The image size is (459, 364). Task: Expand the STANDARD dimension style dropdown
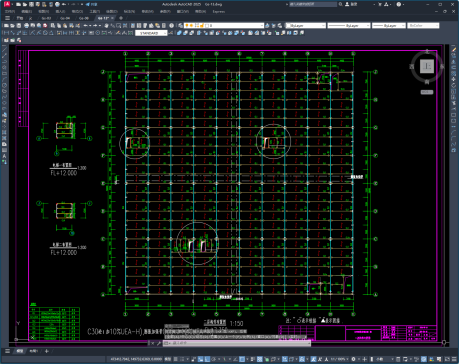click(x=165, y=33)
